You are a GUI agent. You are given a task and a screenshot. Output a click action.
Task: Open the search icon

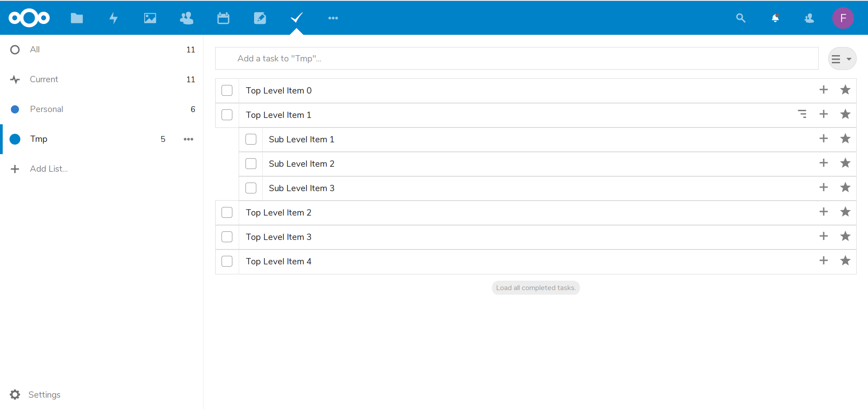tap(741, 18)
